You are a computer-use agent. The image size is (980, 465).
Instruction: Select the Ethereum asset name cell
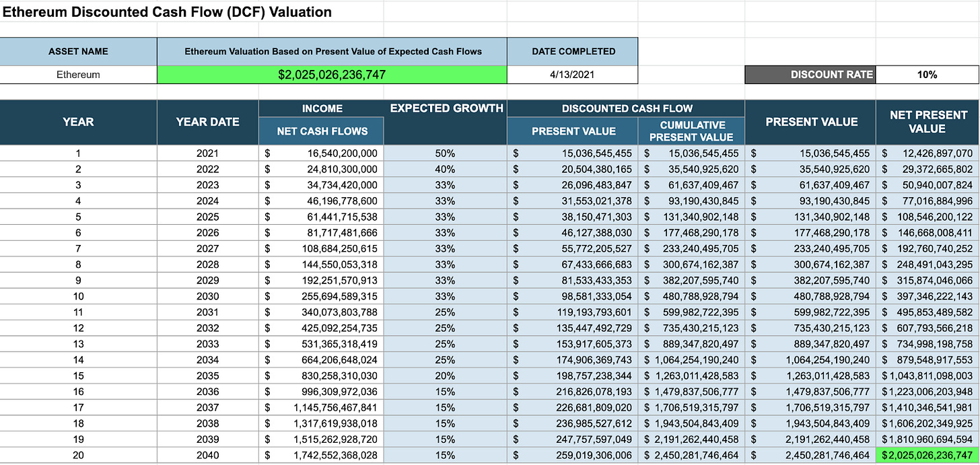coord(78,75)
